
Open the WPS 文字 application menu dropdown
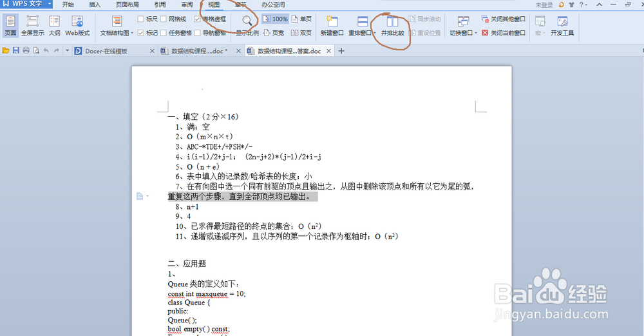click(x=50, y=4)
